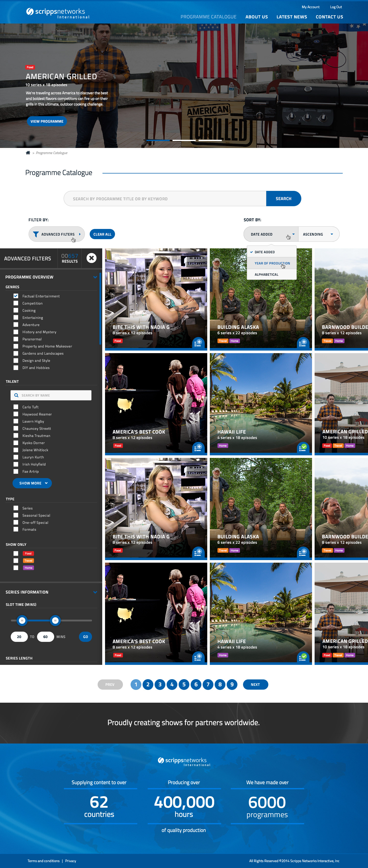Click the minimum slot time value field
Image resolution: width=368 pixels, height=868 pixels.
(19, 636)
